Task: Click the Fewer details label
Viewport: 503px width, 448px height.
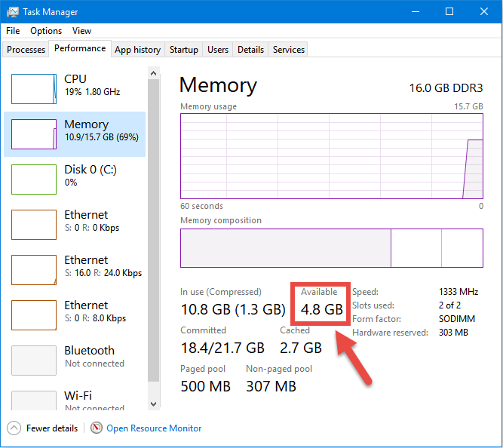Action: click(52, 428)
